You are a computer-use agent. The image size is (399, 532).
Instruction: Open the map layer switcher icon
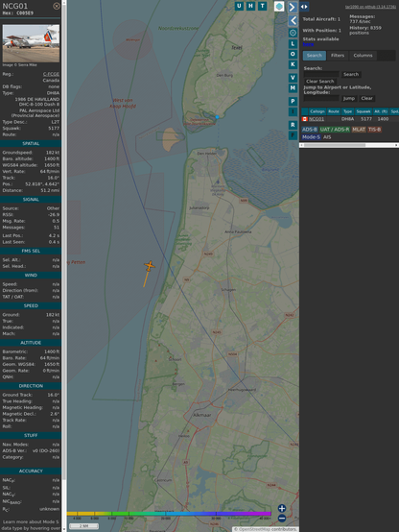pyautogui.click(x=279, y=6)
